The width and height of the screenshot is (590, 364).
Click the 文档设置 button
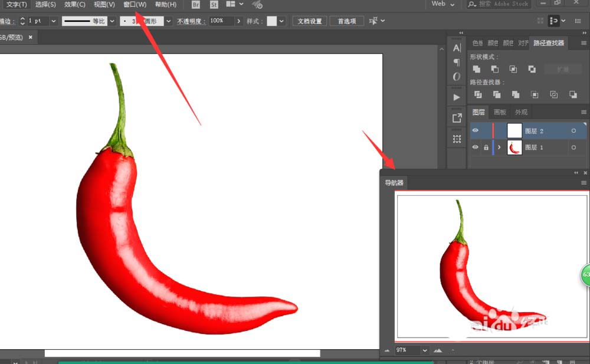point(310,21)
